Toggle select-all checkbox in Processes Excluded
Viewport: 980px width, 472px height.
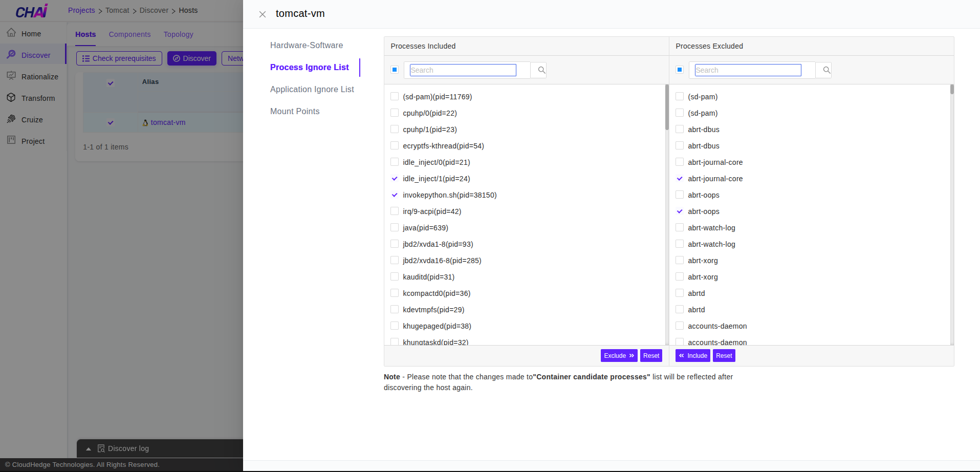click(680, 70)
